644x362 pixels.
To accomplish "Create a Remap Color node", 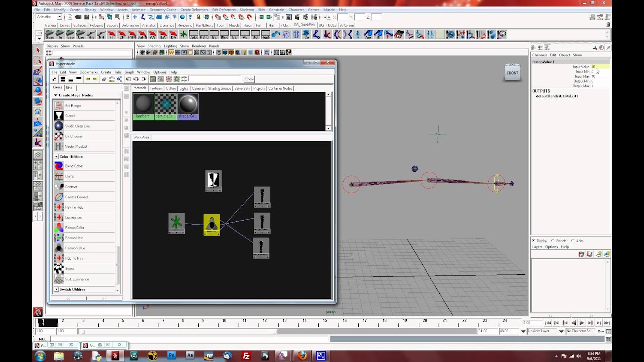I will click(x=84, y=228).
